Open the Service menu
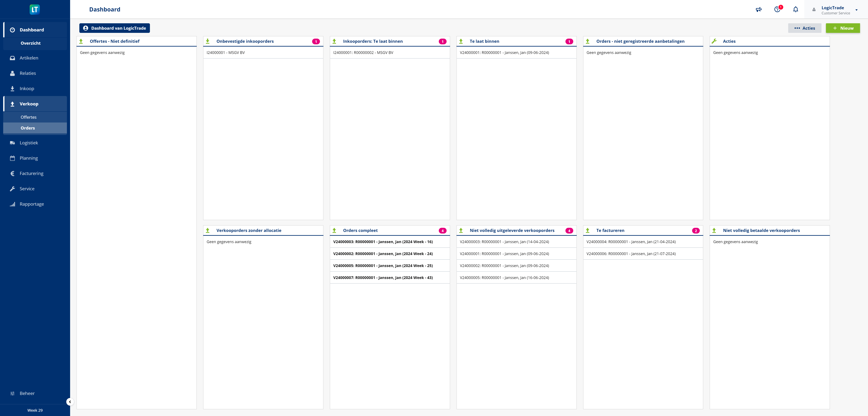The image size is (868, 416). 35,189
